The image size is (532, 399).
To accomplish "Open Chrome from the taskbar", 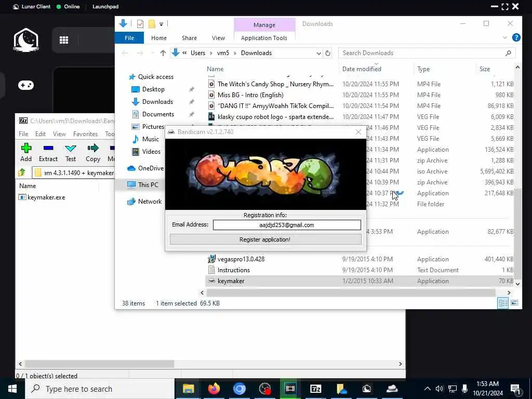I will click(239, 389).
